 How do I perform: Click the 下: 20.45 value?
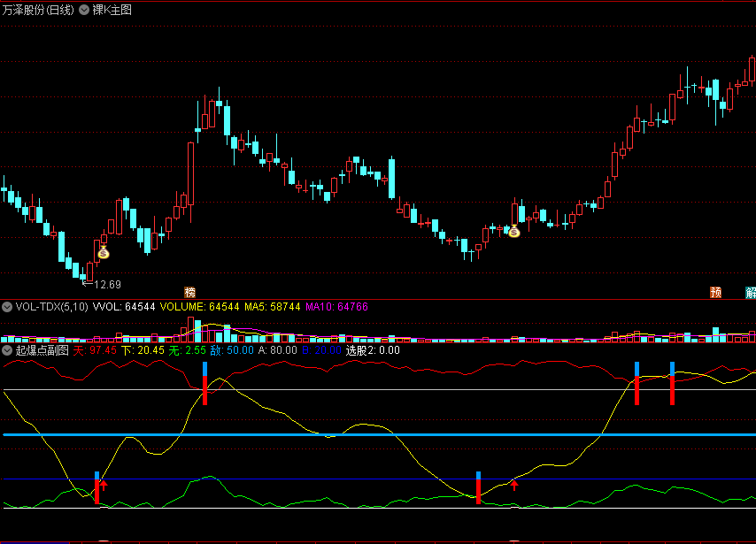[x=143, y=350]
